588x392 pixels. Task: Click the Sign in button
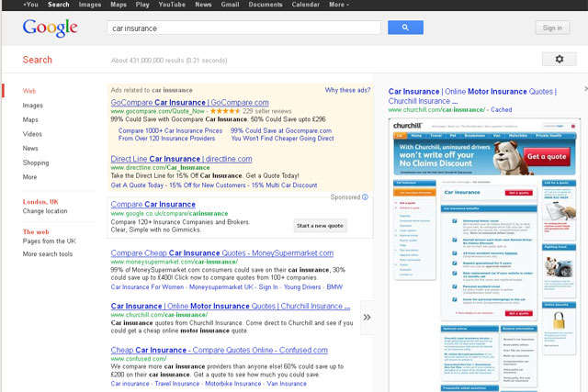coord(552,28)
